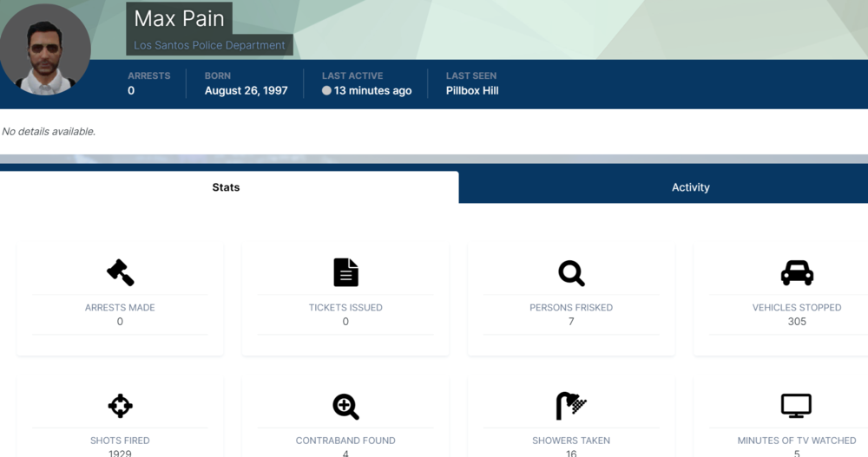Click the CONTRABAND FOUND label
The width and height of the screenshot is (868, 457).
pyautogui.click(x=345, y=441)
